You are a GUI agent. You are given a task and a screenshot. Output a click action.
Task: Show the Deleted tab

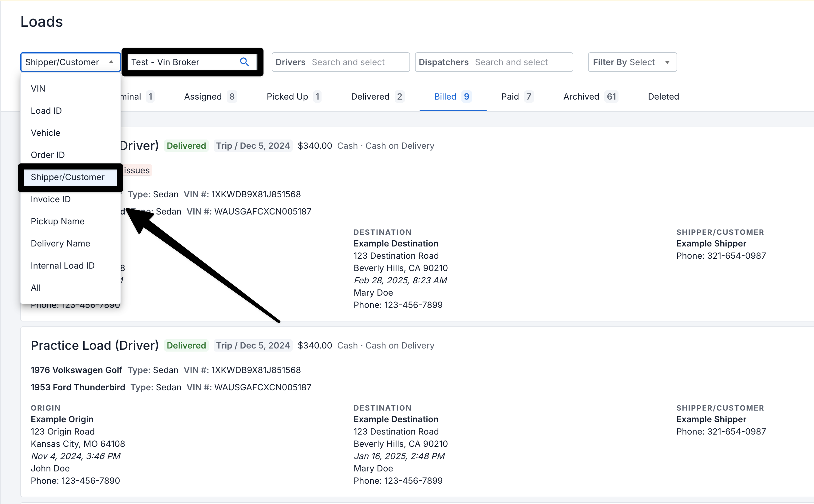(x=663, y=97)
